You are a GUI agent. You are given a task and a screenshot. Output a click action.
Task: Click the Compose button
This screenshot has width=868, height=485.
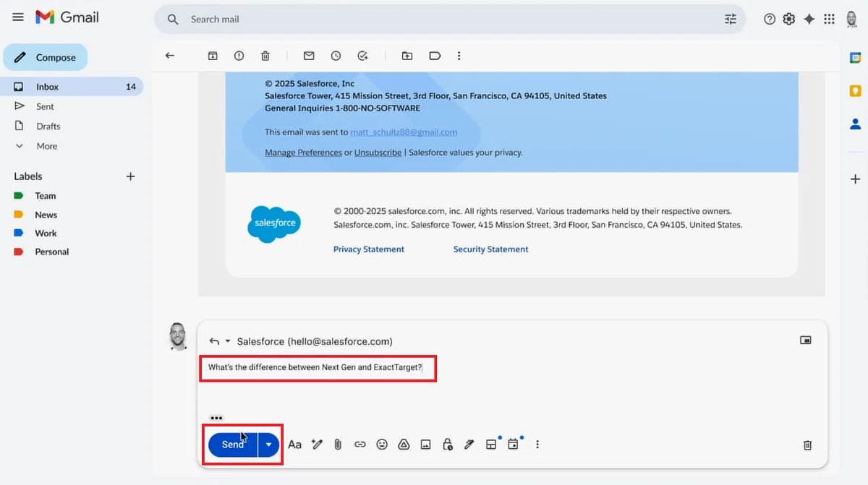(45, 57)
